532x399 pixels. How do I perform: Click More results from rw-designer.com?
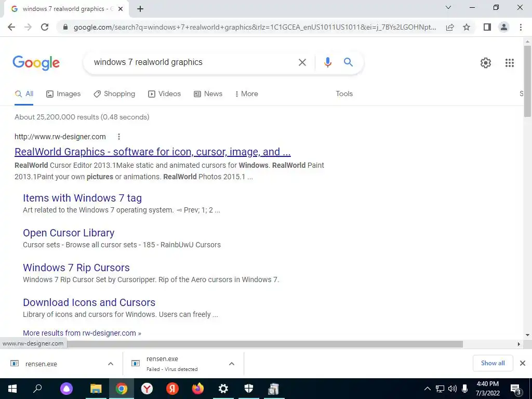(x=82, y=333)
